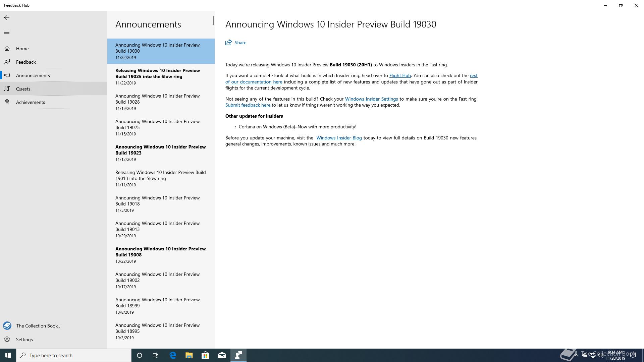Visit the Windows Insider Blog link
Image resolution: width=644 pixels, height=362 pixels.
coord(339,138)
